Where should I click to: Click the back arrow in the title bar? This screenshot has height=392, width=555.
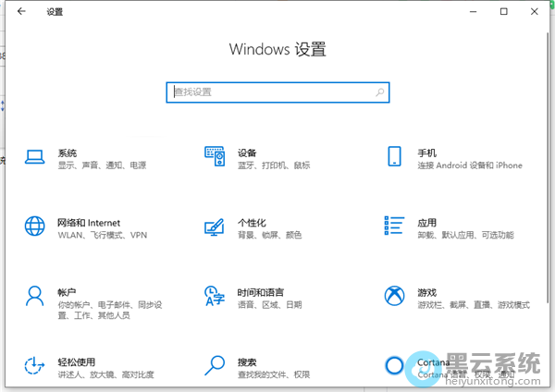[21, 11]
